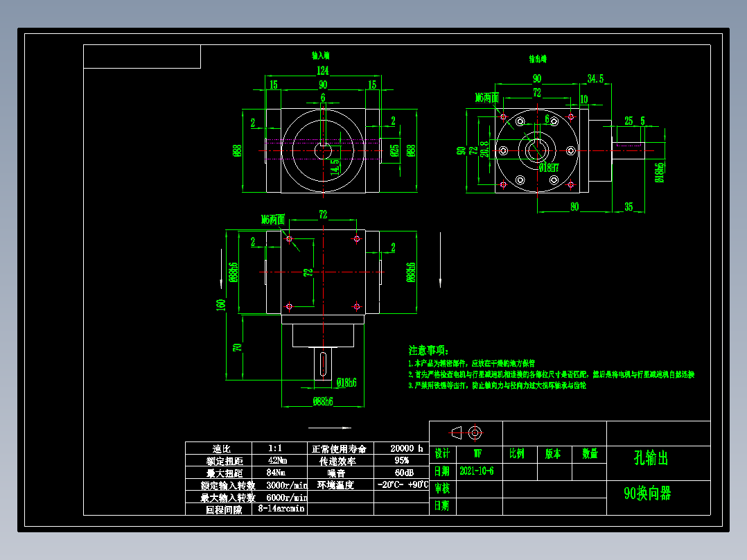Select the keyway slot on the output shaft
Screen dimensions: 747x560
324,362
